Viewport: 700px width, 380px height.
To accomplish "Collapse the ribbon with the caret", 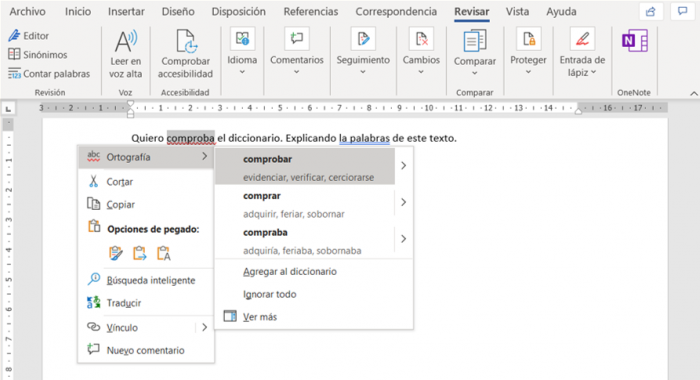I will [694, 93].
